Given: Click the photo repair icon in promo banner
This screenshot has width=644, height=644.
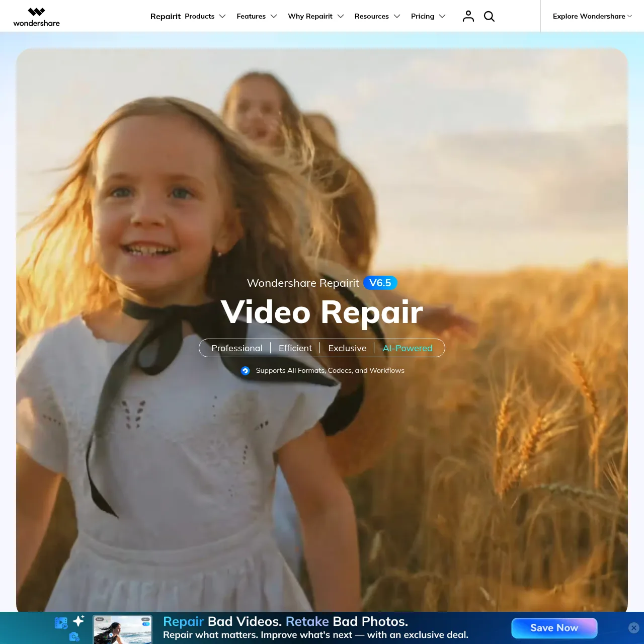Looking at the screenshot, I should click(x=74, y=637).
